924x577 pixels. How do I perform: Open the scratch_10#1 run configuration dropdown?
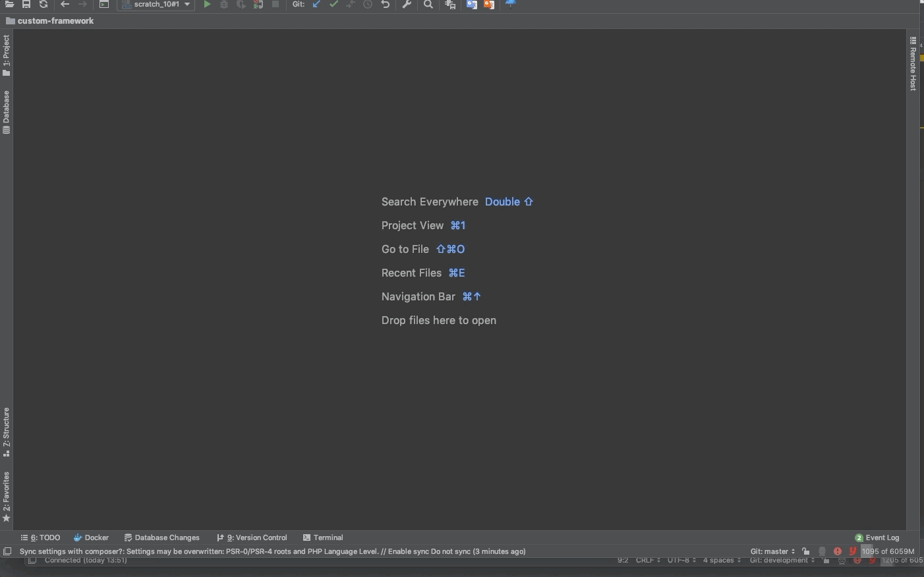click(156, 5)
